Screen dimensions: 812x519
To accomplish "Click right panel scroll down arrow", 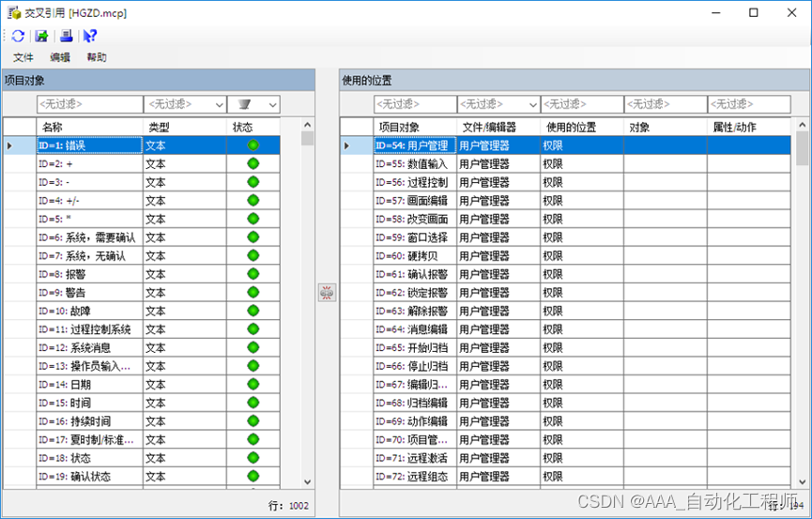I will [x=803, y=481].
